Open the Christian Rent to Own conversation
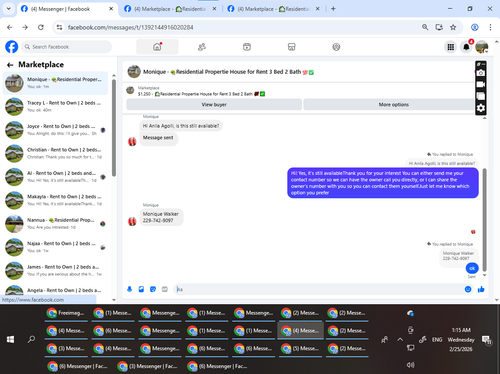 click(56, 153)
